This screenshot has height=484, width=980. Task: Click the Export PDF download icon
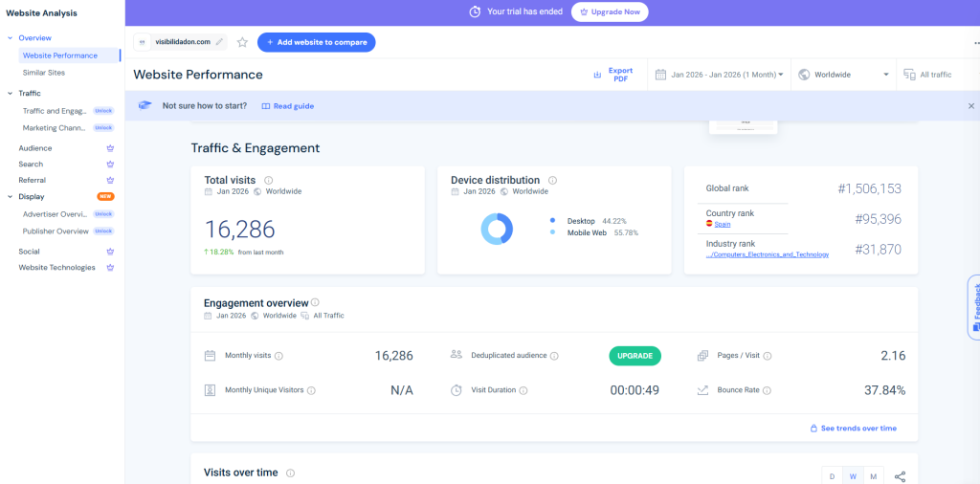(597, 75)
